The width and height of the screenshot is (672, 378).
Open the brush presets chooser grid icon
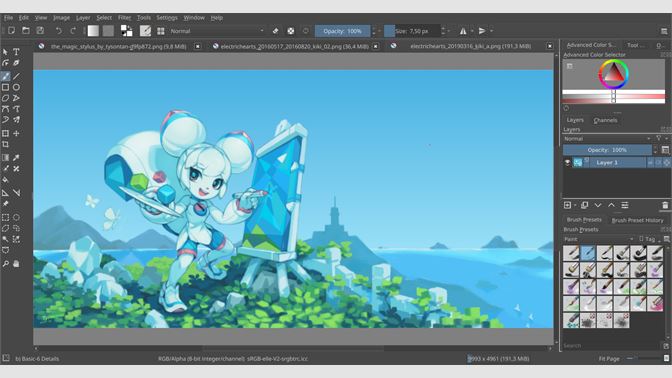coord(161,31)
